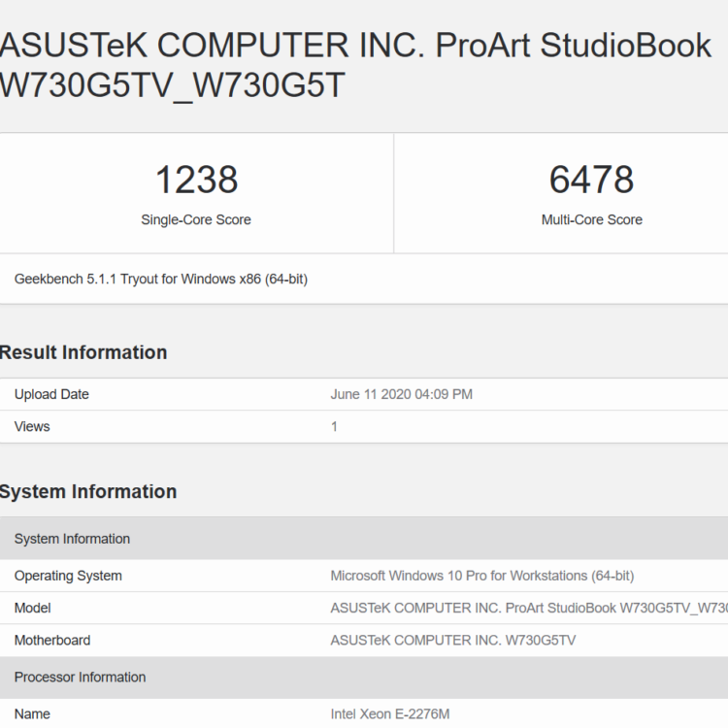Click the Windows 10 Pro for Workstations value
Viewport: 728px width, 728px height.
(x=482, y=576)
